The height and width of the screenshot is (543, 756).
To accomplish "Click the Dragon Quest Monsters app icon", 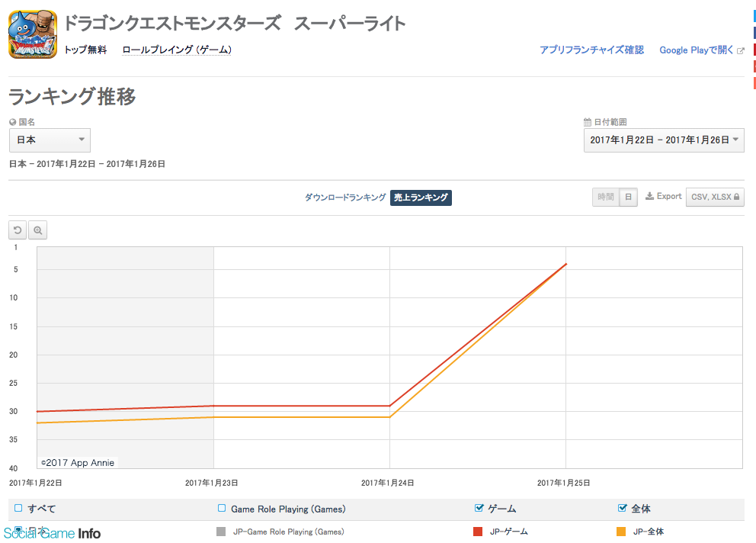I will coord(33,35).
